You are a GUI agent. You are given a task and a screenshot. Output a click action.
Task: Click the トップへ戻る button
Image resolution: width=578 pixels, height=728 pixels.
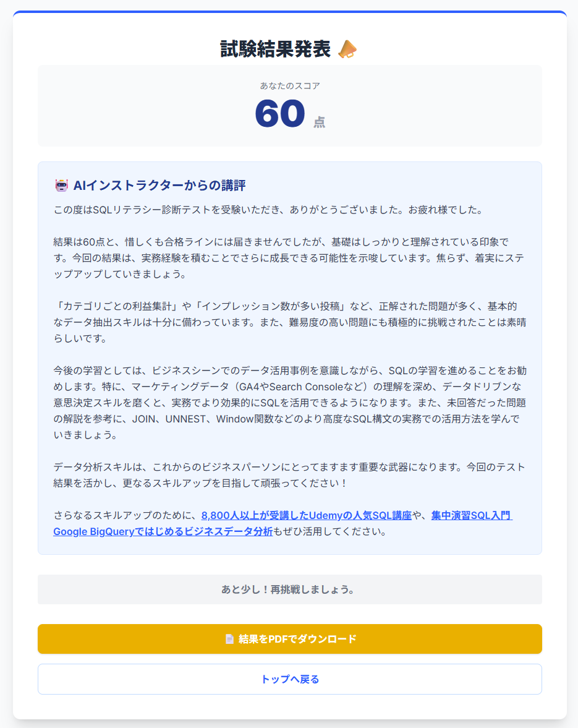[289, 679]
